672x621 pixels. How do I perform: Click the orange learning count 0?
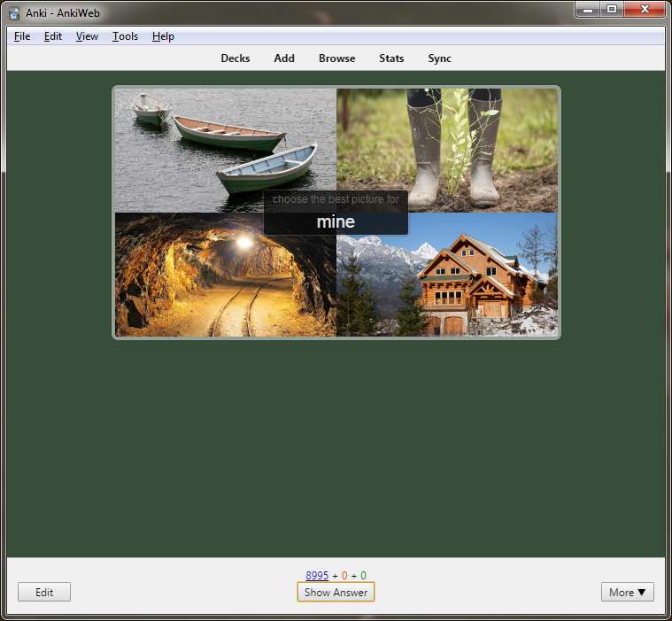pos(344,576)
